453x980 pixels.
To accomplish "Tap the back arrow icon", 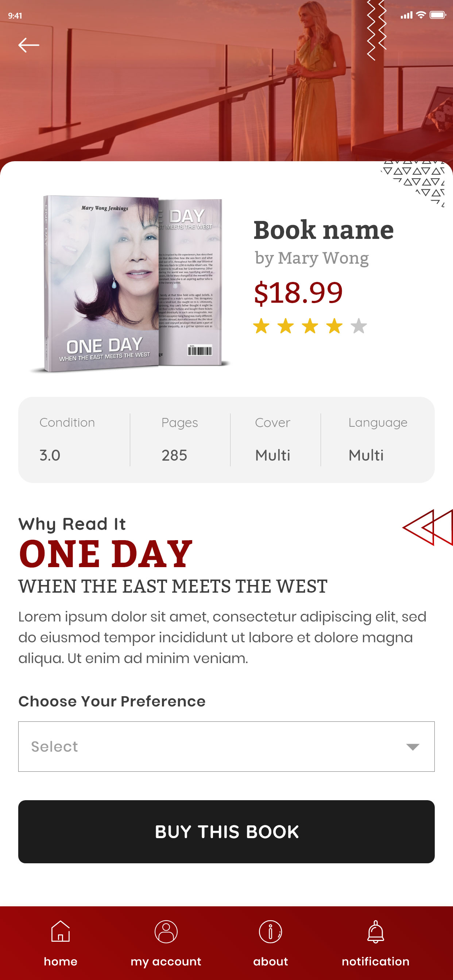I will coord(29,45).
